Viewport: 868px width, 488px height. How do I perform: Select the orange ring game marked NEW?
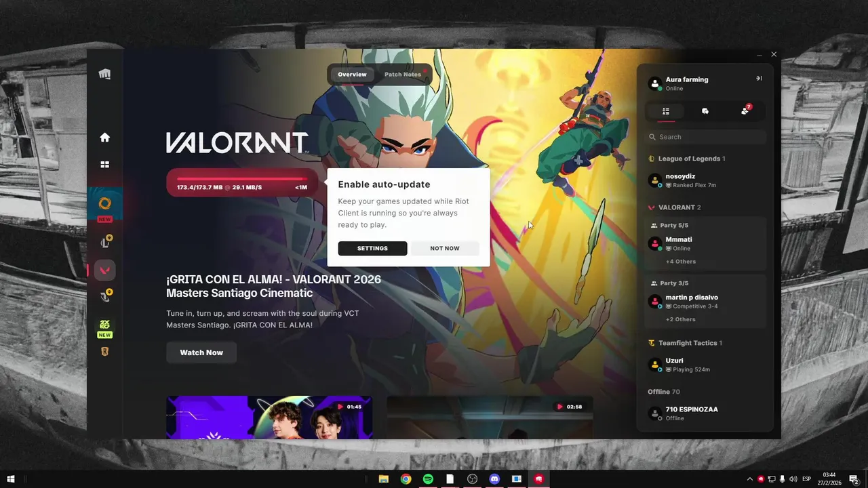pos(104,203)
